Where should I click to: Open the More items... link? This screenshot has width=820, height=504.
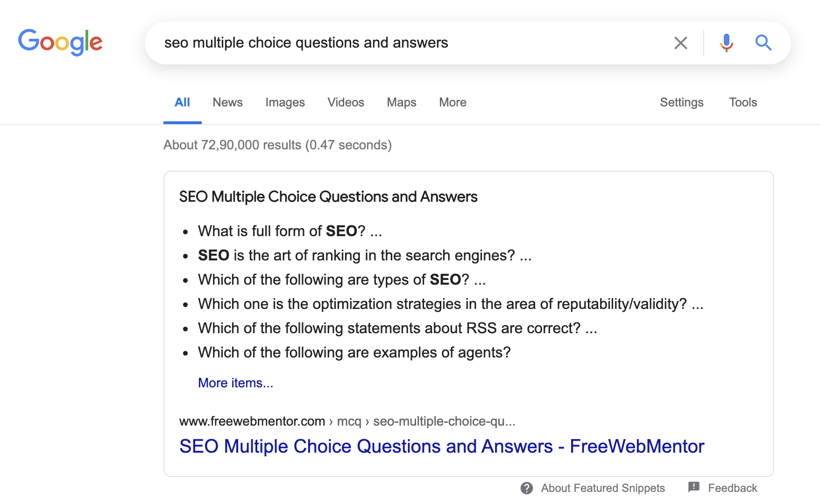click(235, 383)
